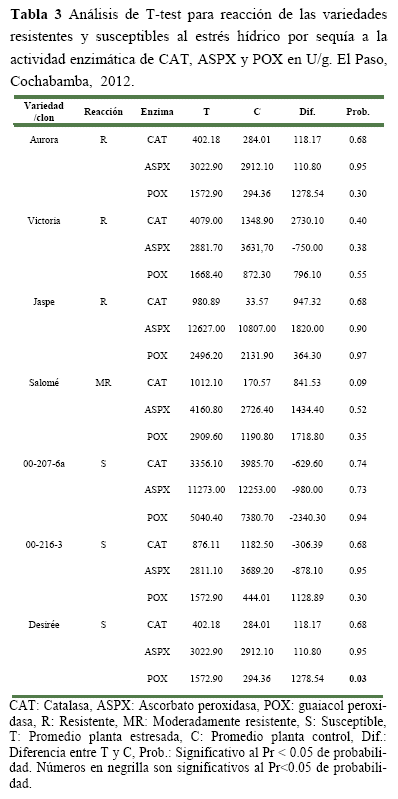Click the 12627.00 value for Jaspe ASPX
The width and height of the screenshot is (398, 799).
click(206, 329)
